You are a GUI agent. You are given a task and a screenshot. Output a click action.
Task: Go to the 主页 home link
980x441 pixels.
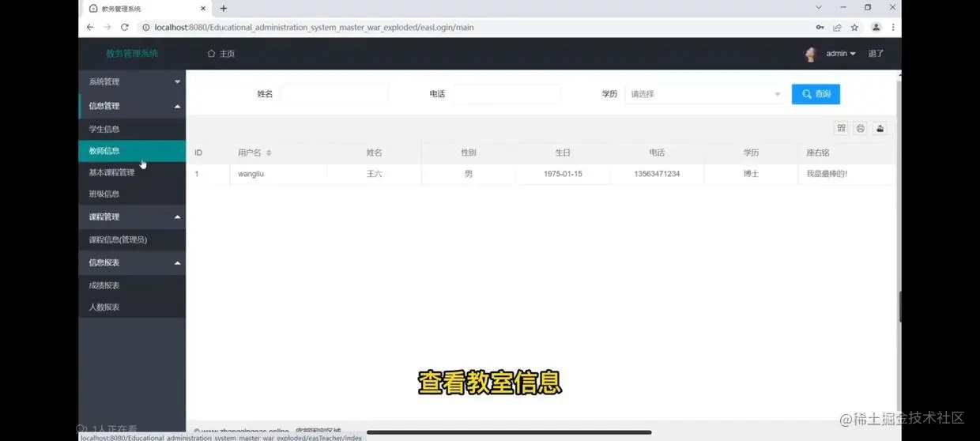220,54
